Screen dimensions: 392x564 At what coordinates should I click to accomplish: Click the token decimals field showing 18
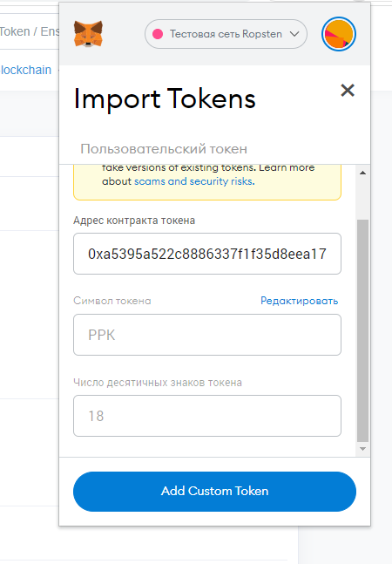(x=207, y=416)
